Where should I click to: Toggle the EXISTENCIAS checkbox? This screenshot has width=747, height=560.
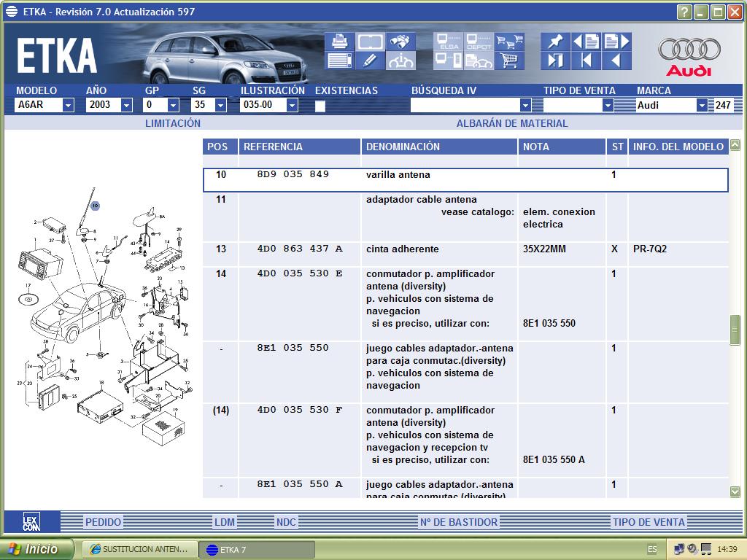tap(320, 106)
